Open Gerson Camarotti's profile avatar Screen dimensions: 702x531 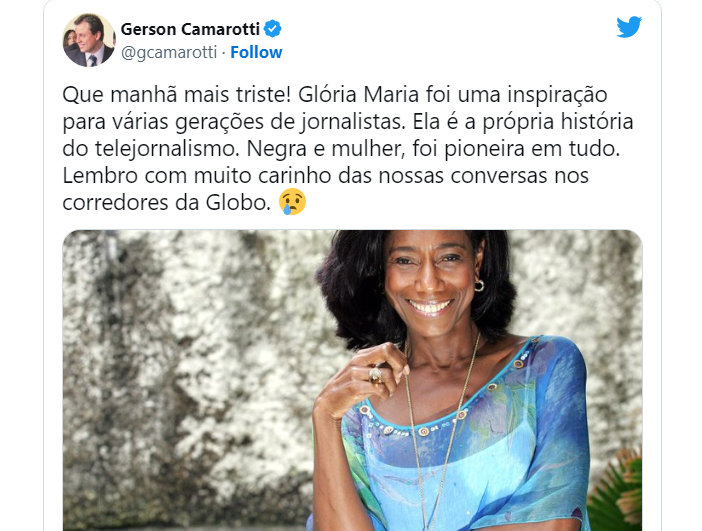click(89, 40)
